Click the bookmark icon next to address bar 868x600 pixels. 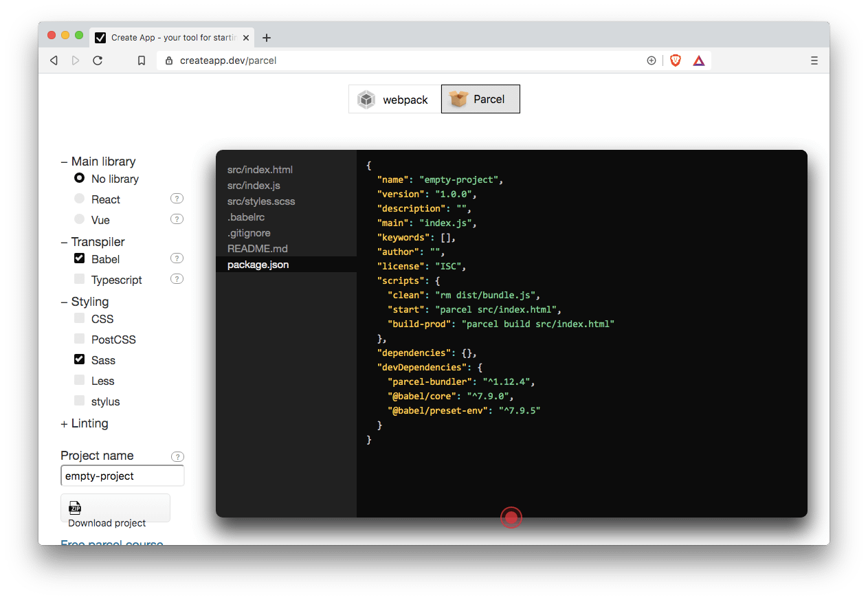click(x=142, y=60)
